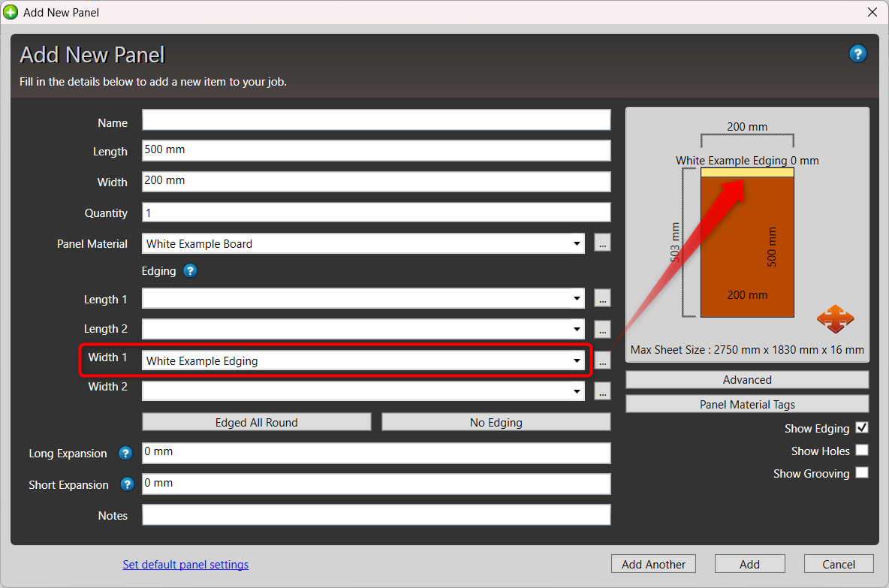Expand the Length 2 edging dropdown
The image size is (889, 588).
tap(577, 329)
